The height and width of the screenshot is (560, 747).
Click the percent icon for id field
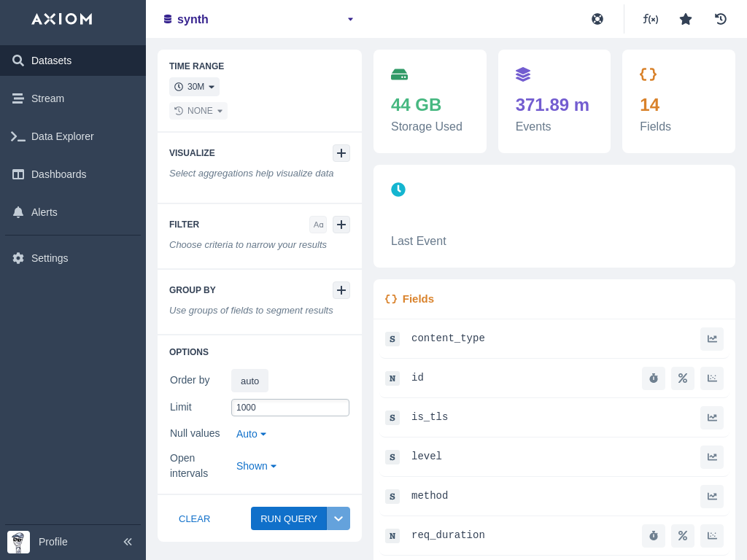click(x=683, y=378)
